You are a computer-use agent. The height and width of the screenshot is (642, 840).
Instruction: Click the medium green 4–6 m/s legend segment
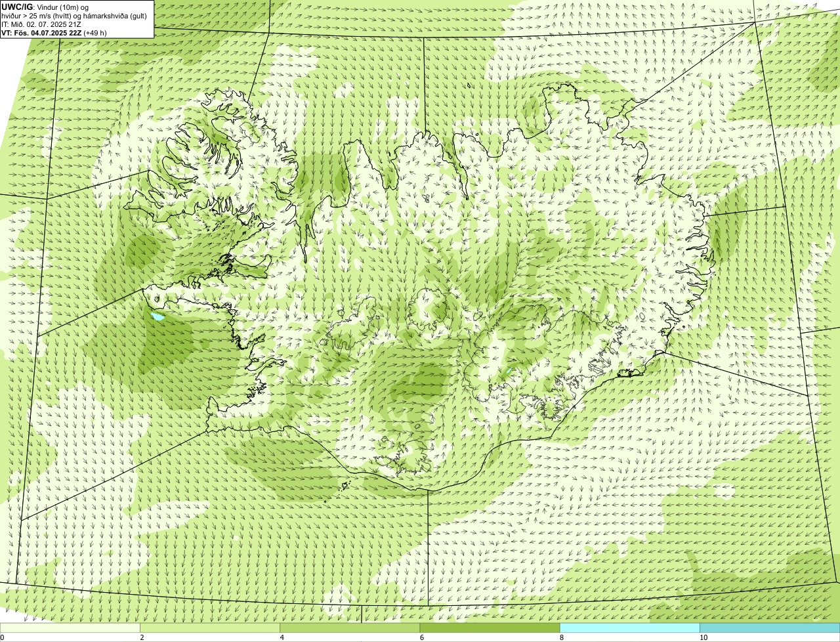[350, 628]
